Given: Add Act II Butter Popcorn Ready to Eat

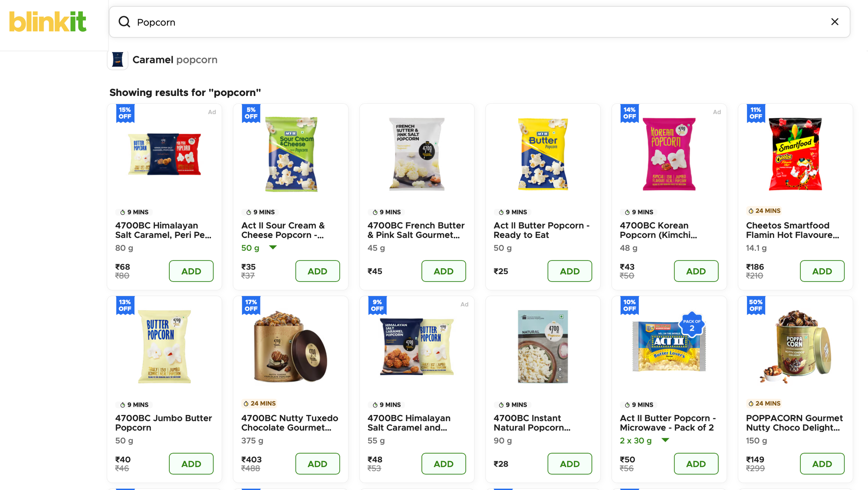Looking at the screenshot, I should 569,271.
